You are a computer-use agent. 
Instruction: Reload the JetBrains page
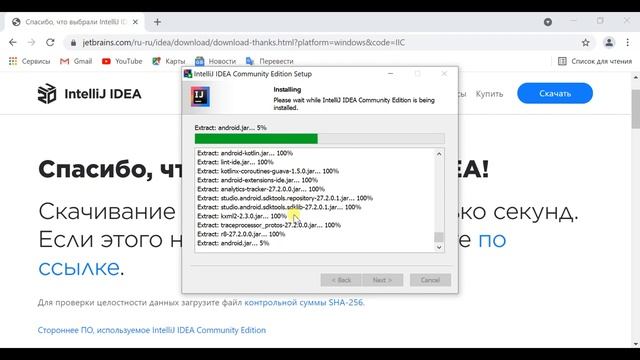coord(50,42)
